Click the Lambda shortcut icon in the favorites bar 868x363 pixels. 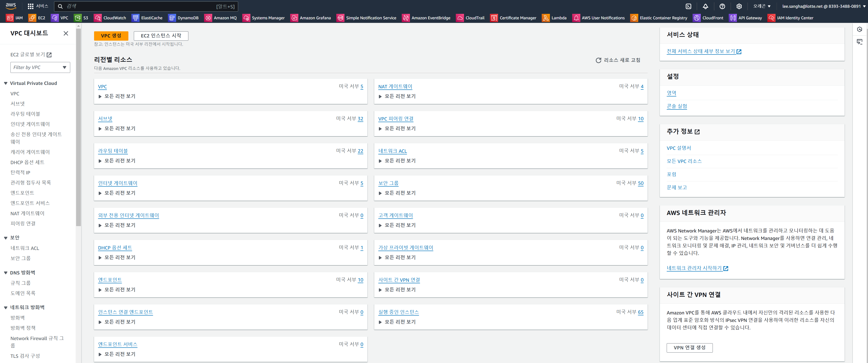pos(546,18)
